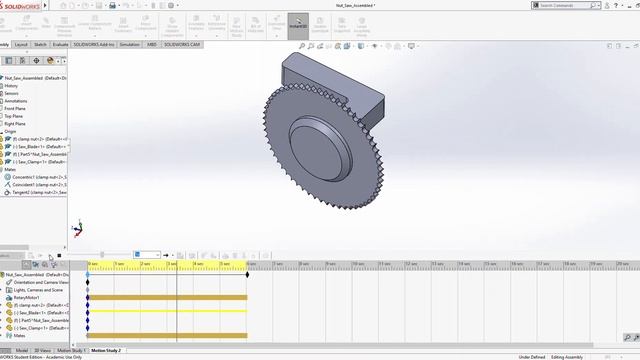Click the Reference Geometry ribbon icon
Screen dimensions: 640x360
tap(217, 24)
